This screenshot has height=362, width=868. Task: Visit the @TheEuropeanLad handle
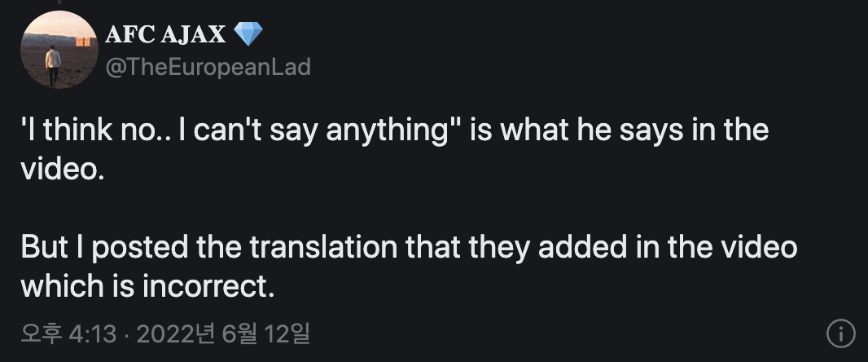coord(208,67)
